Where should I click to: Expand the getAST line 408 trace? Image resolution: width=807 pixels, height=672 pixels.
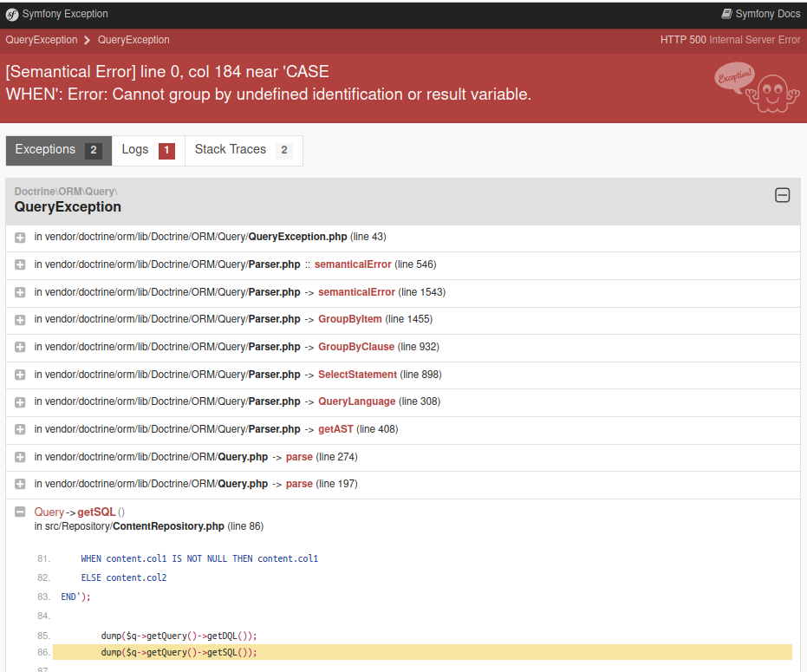pos(20,429)
